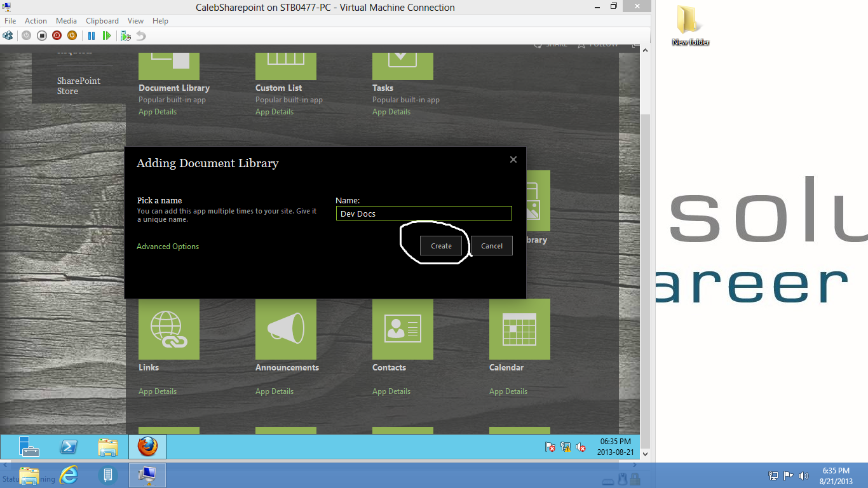868x488 pixels.
Task: Click the host volume speaker icon
Action: (x=803, y=475)
